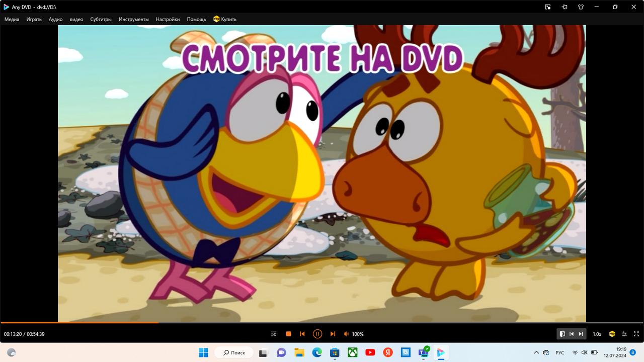Open the Субтитры menu
Screen dimensions: 644x362
(x=101, y=19)
